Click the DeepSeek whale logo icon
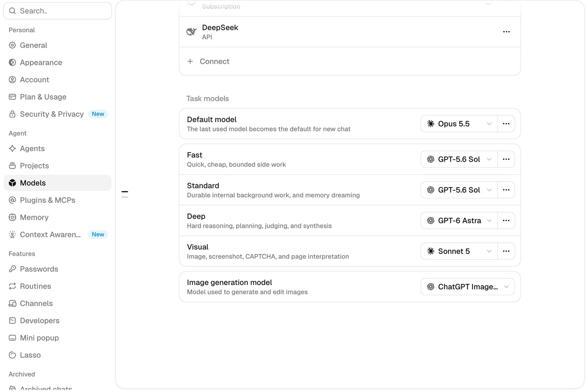588x392 pixels. pyautogui.click(x=191, y=32)
